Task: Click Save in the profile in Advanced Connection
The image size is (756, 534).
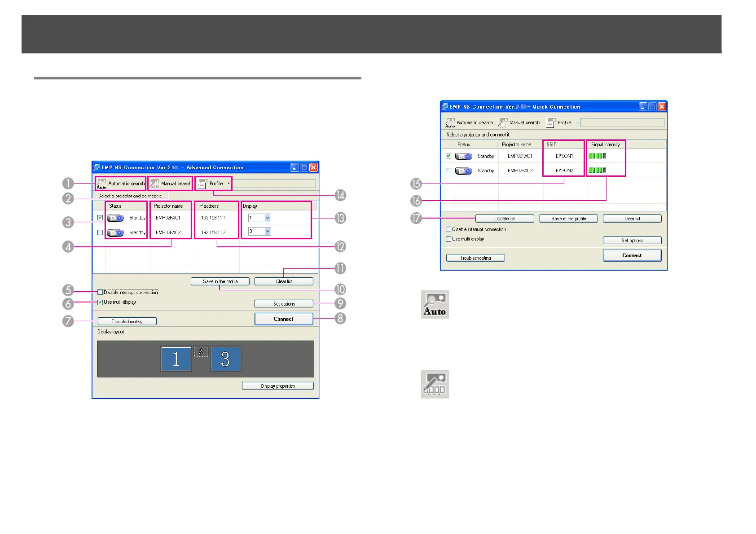Action: tap(220, 281)
